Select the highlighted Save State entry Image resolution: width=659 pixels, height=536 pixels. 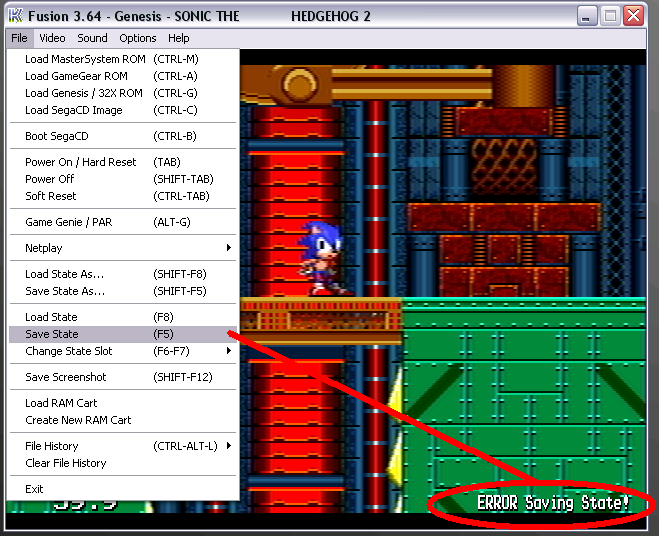point(123,334)
